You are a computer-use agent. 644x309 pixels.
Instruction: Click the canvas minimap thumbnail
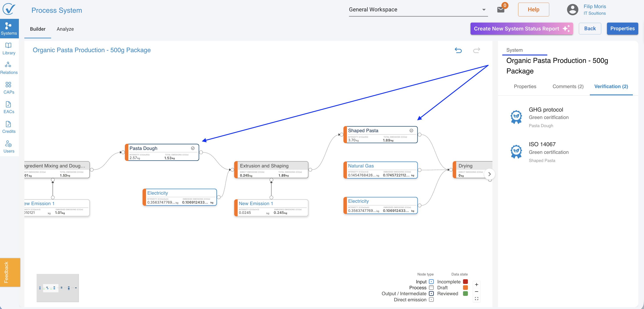point(58,288)
